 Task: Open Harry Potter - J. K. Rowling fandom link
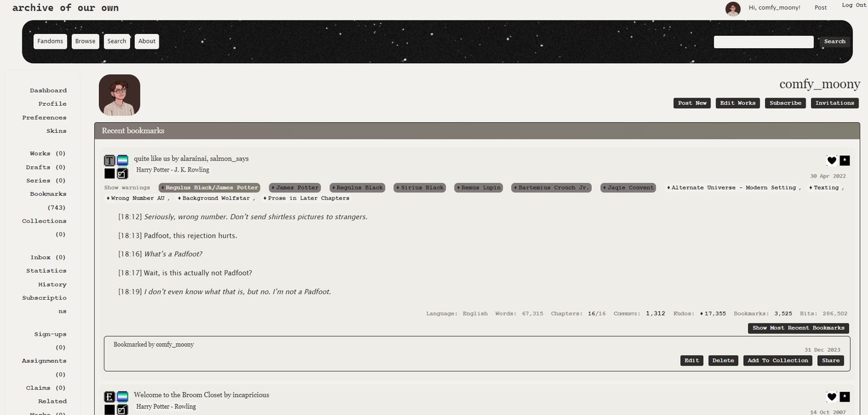click(x=173, y=170)
